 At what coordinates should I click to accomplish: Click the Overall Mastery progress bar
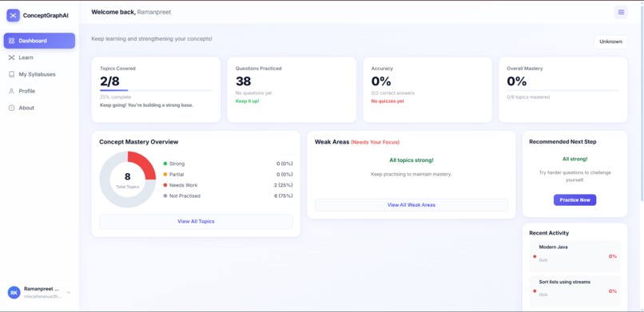[x=563, y=90]
